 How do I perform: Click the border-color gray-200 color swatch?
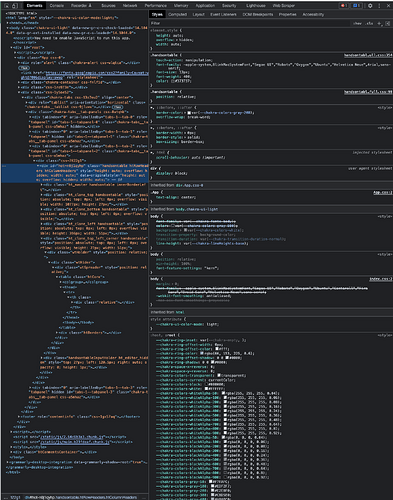pyautogui.click(x=189, y=113)
